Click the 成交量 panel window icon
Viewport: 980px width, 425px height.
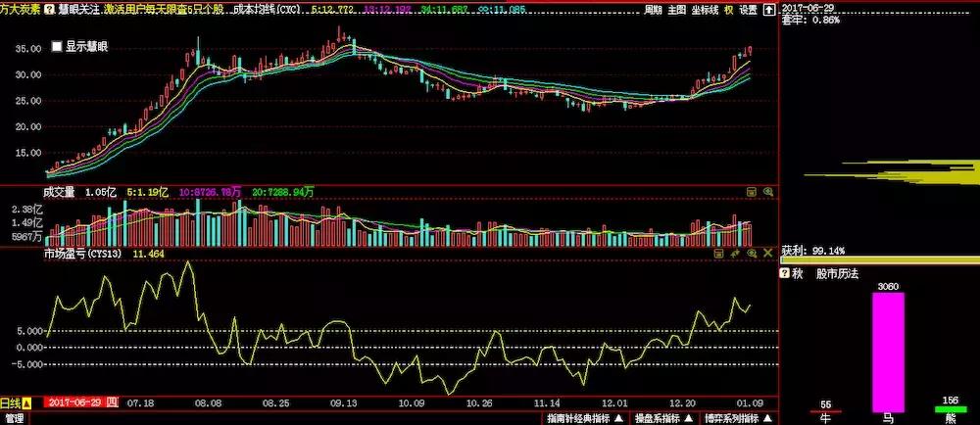point(752,193)
